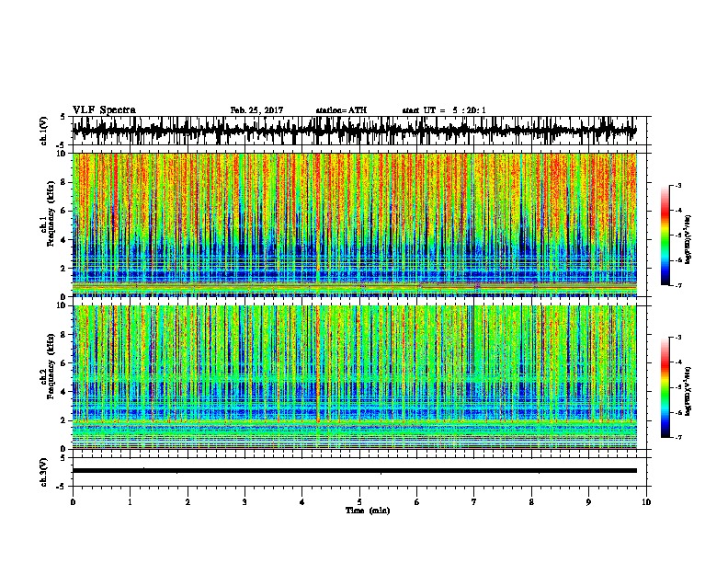Image resolution: width=728 pixels, height=563 pixels.
Task: Click the ch.1 color scale bar
Action: (665, 236)
